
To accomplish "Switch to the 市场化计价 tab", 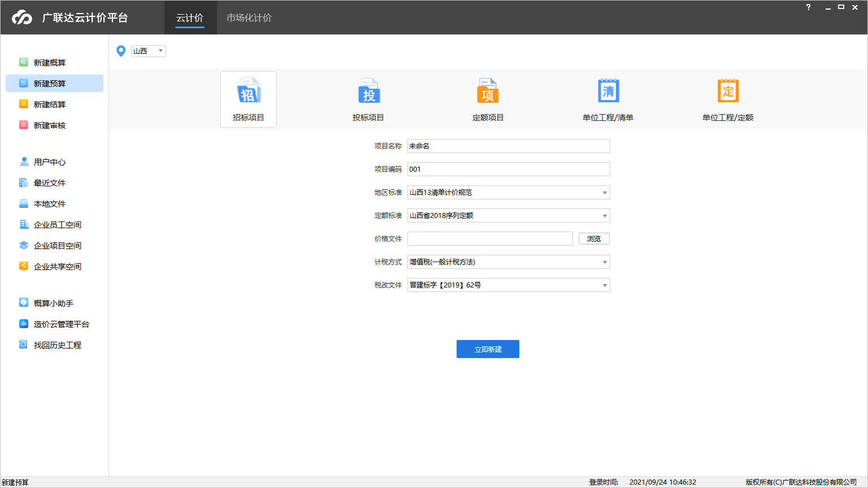I will (x=249, y=18).
